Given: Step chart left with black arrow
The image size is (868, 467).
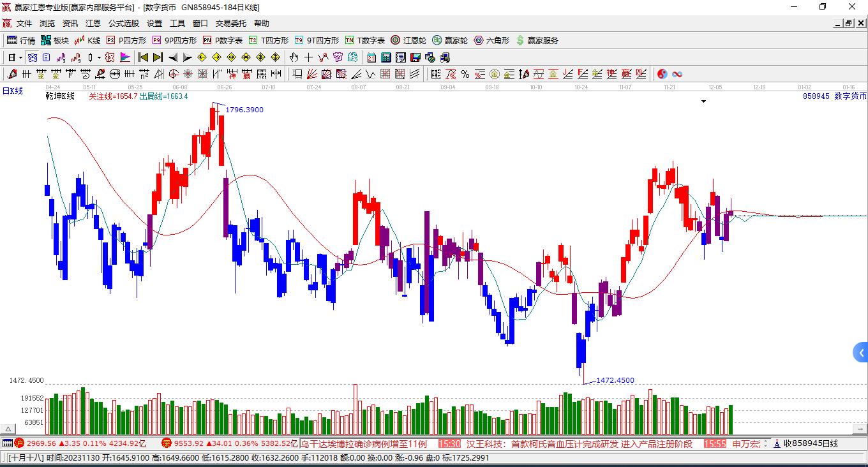Looking at the screenshot, I should [x=172, y=57].
